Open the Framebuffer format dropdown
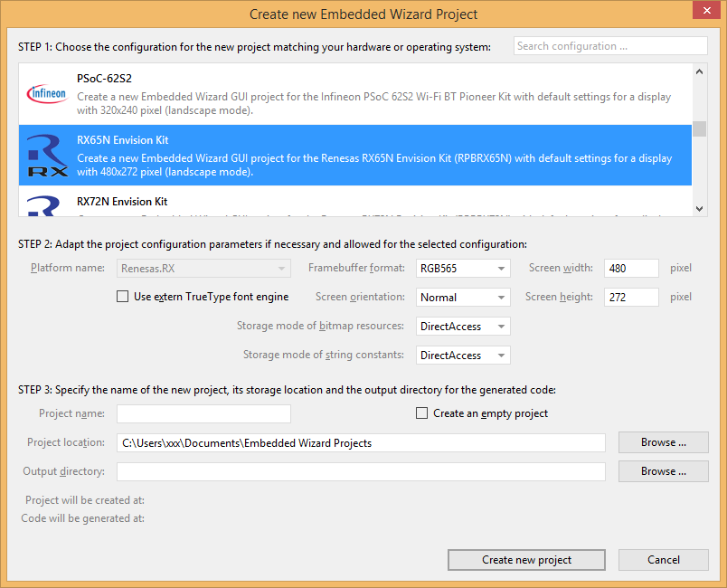 pyautogui.click(x=463, y=269)
